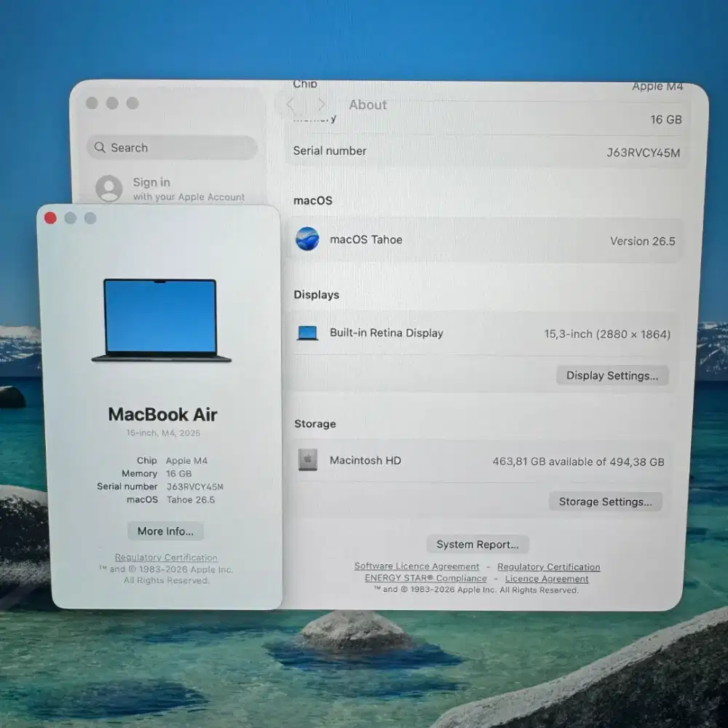
Task: Click the macOS Tahoe icon
Action: (307, 239)
